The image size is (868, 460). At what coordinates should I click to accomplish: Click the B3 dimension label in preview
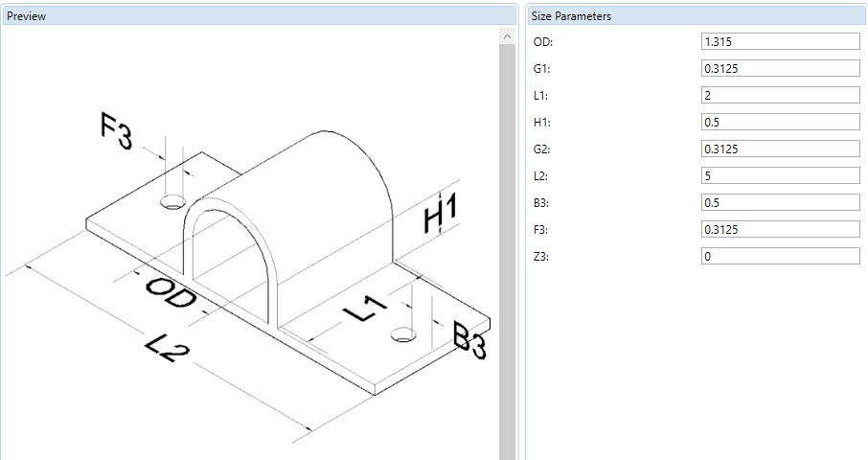pos(470,338)
